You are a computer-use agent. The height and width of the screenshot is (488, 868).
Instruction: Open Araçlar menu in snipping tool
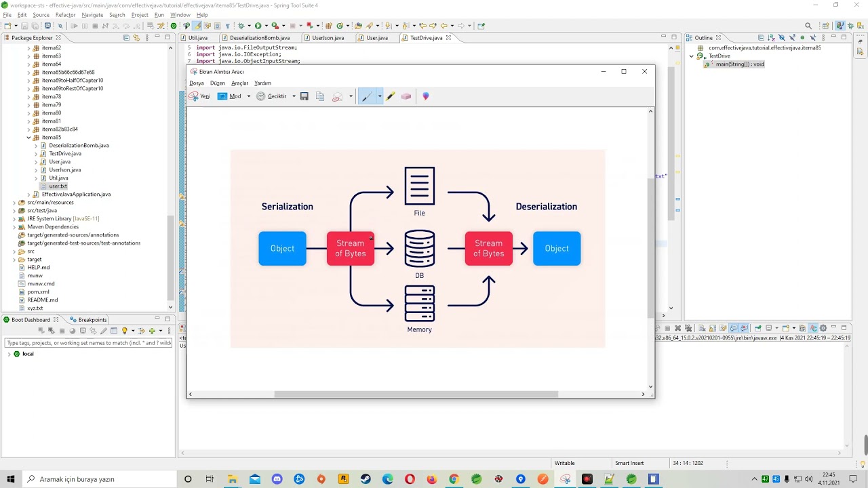(x=240, y=83)
